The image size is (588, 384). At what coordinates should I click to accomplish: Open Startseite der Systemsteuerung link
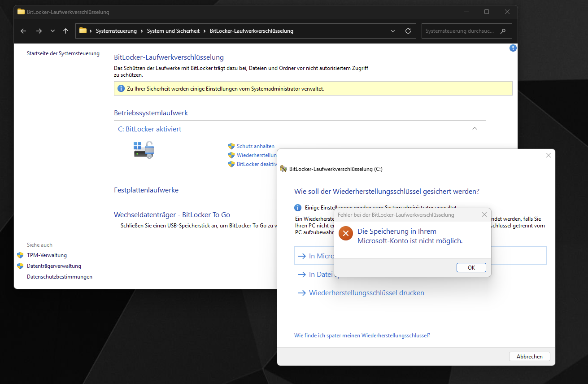(63, 53)
